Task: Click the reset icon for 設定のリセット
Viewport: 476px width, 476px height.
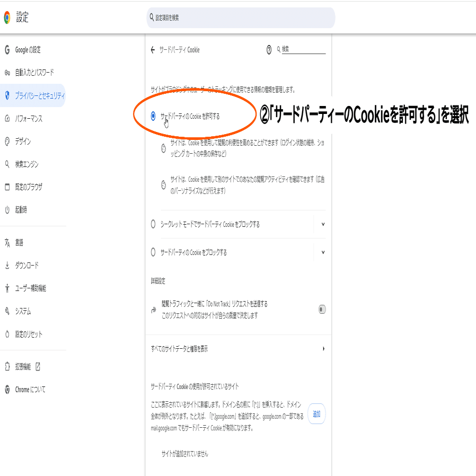Action: 7,334
